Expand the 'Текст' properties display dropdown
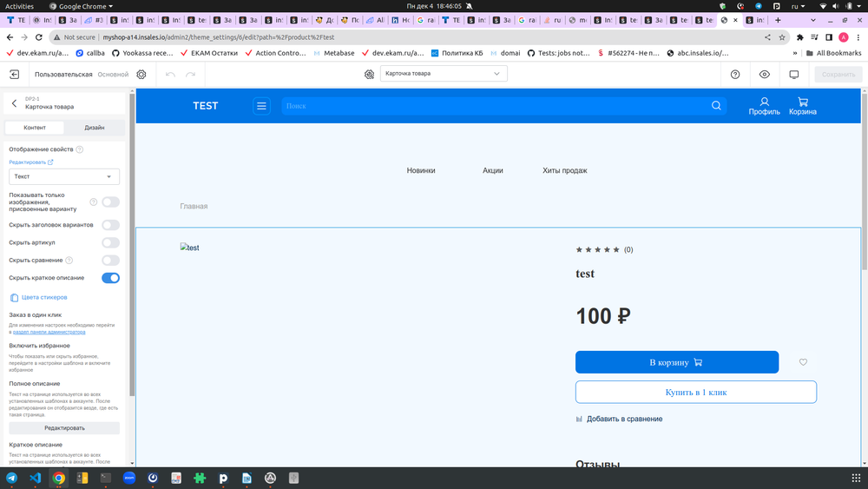This screenshot has width=868, height=489. [64, 177]
